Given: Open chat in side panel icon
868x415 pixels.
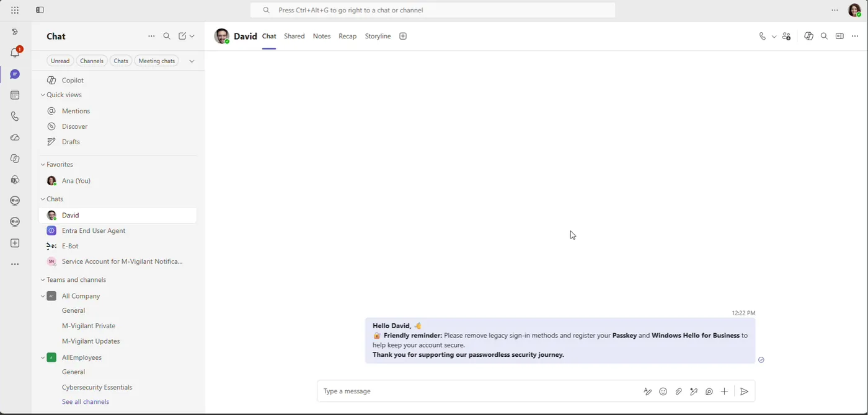Looking at the screenshot, I should point(839,37).
